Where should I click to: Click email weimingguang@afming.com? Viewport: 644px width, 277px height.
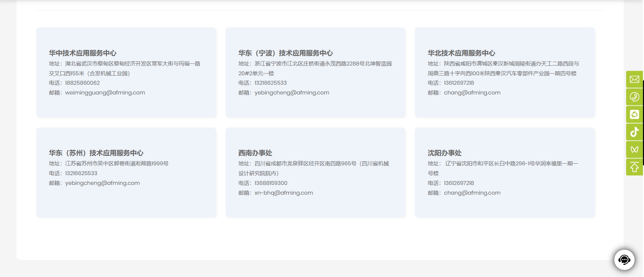click(105, 92)
